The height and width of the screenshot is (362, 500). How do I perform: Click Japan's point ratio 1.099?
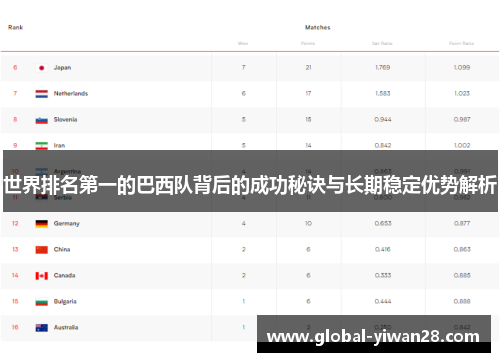click(x=462, y=67)
